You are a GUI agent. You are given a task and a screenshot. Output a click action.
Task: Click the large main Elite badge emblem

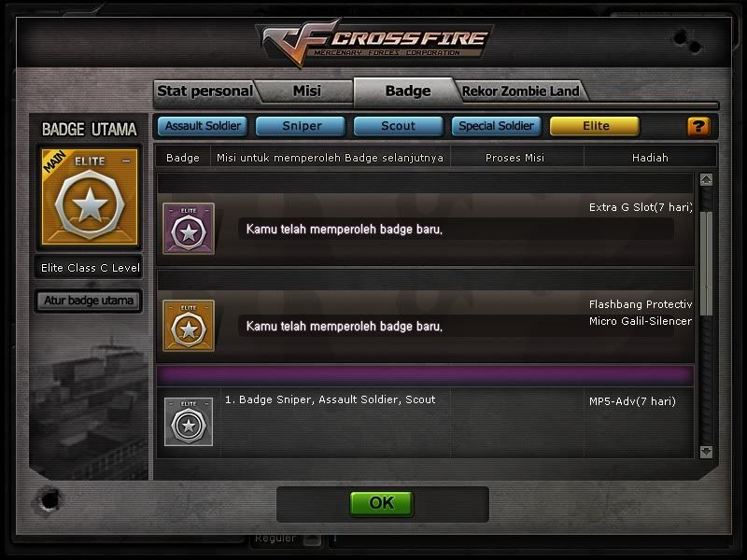(x=90, y=197)
